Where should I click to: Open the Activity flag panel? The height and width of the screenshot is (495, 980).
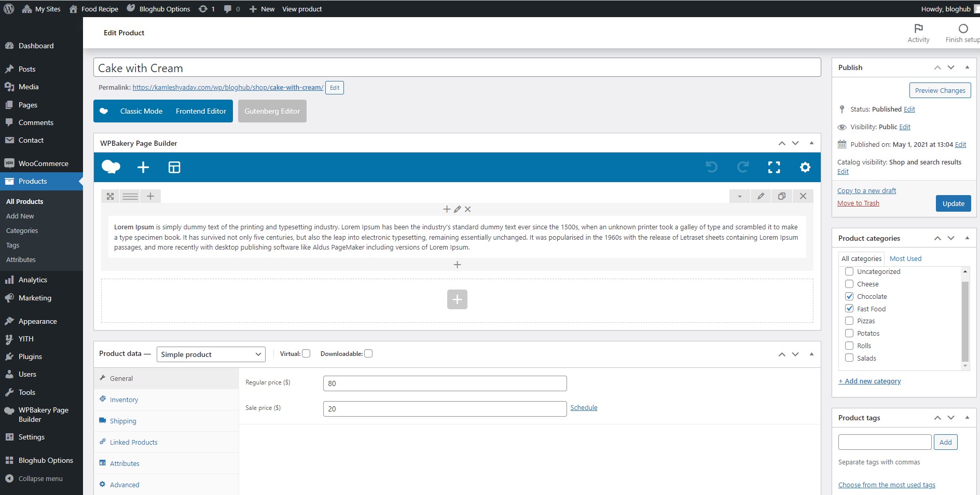[918, 33]
